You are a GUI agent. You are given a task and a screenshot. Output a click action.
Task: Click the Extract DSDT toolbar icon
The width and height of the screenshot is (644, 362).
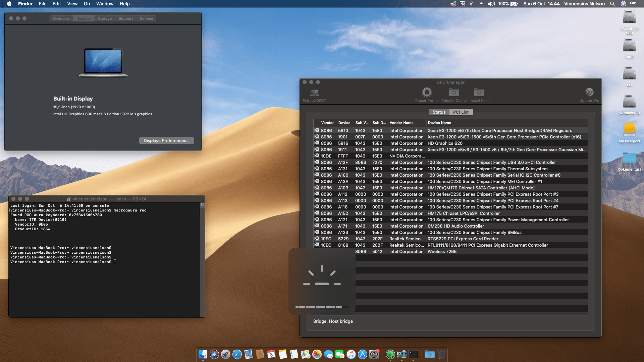tap(314, 93)
